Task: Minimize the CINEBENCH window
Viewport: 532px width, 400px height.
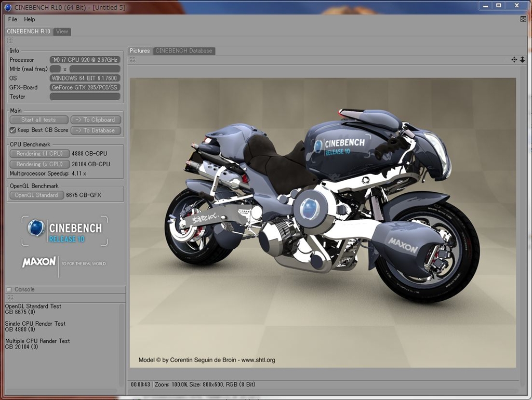Action: tap(486, 6)
